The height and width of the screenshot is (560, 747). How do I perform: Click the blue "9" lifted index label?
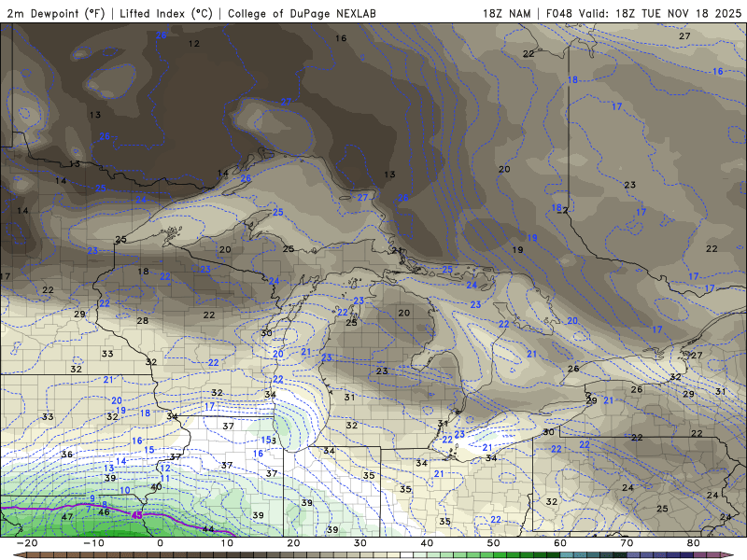[x=92, y=498]
